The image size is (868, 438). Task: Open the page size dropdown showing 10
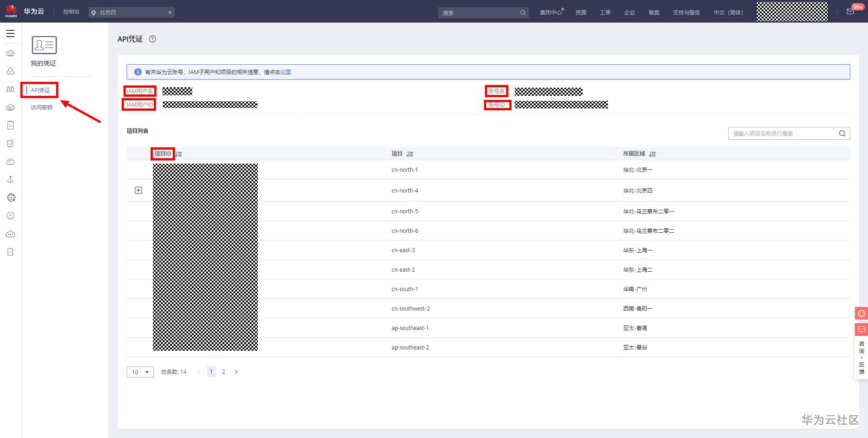[140, 372]
